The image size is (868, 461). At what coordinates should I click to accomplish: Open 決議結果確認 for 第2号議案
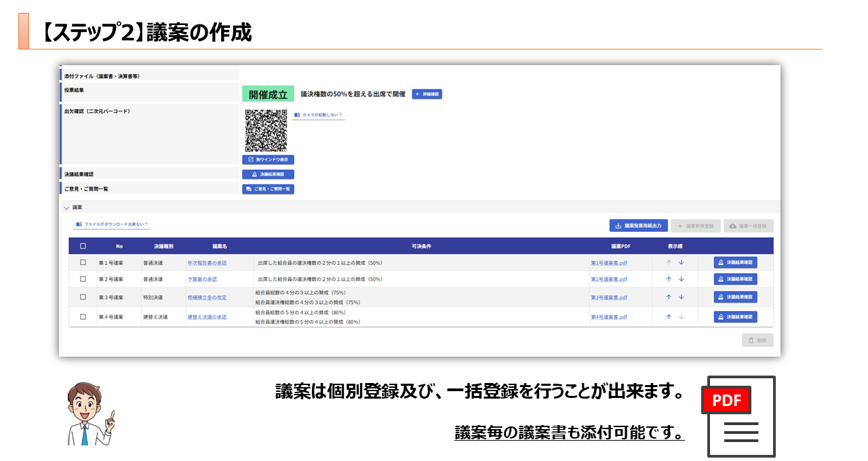pos(736,279)
